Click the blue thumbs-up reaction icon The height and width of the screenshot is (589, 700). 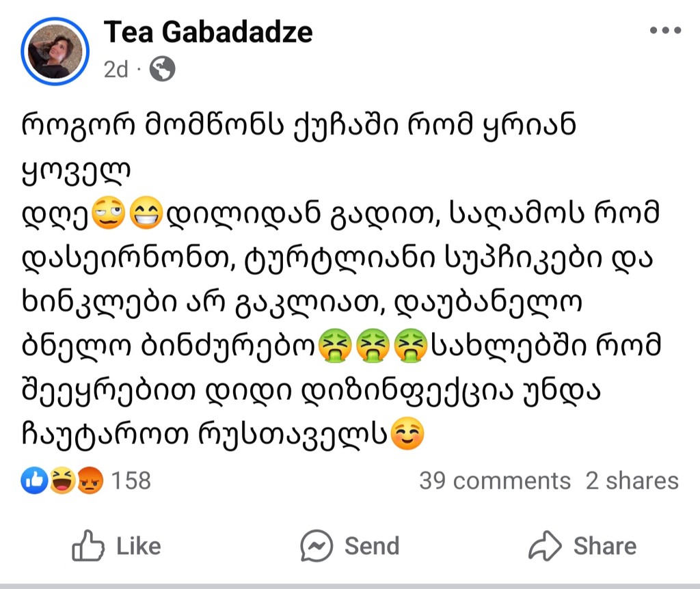(x=35, y=481)
